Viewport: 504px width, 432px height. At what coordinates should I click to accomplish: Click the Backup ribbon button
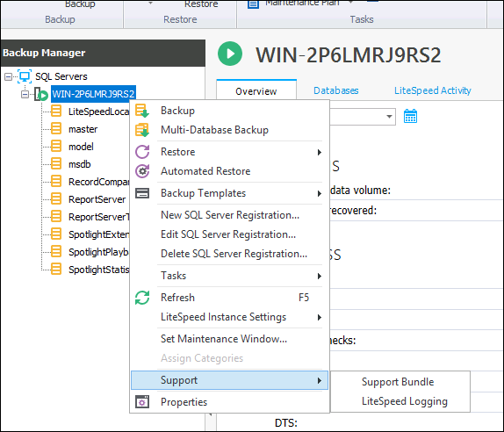(x=80, y=4)
